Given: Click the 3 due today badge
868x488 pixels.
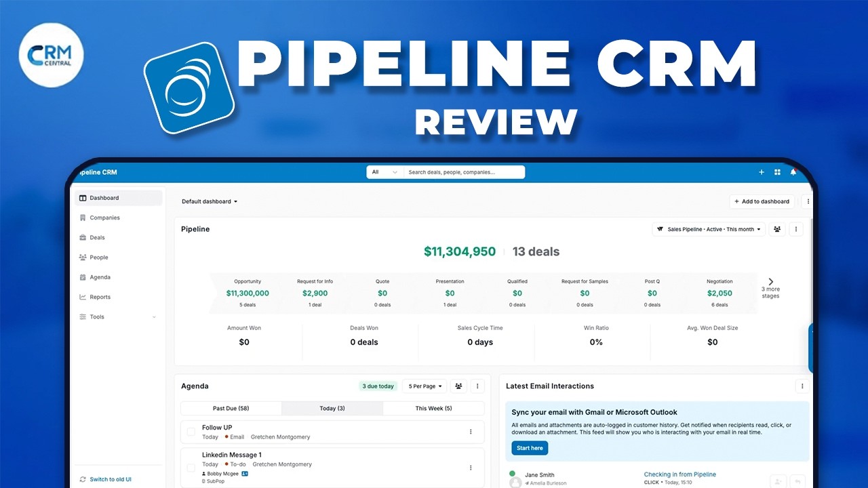Looking at the screenshot, I should (378, 386).
